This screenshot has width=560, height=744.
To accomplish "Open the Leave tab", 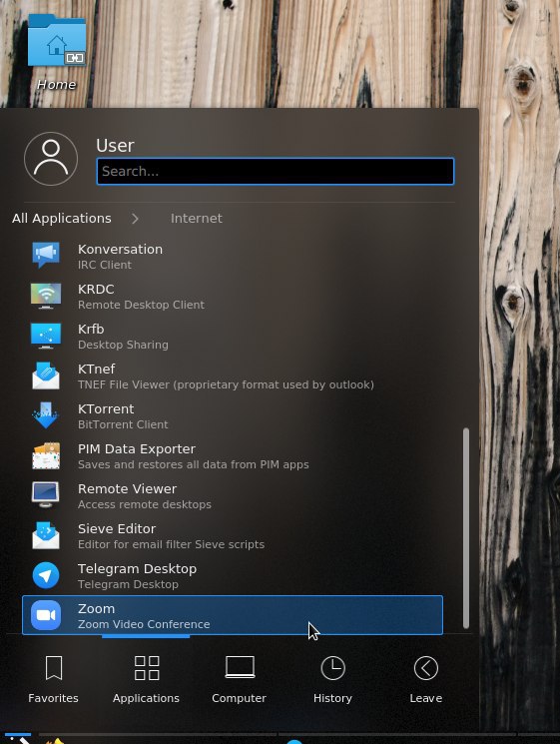I will pyautogui.click(x=426, y=678).
